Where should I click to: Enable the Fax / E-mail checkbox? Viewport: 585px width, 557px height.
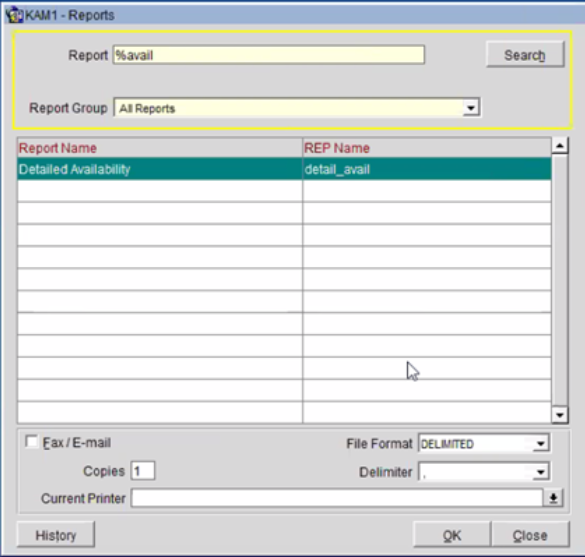tap(31, 441)
